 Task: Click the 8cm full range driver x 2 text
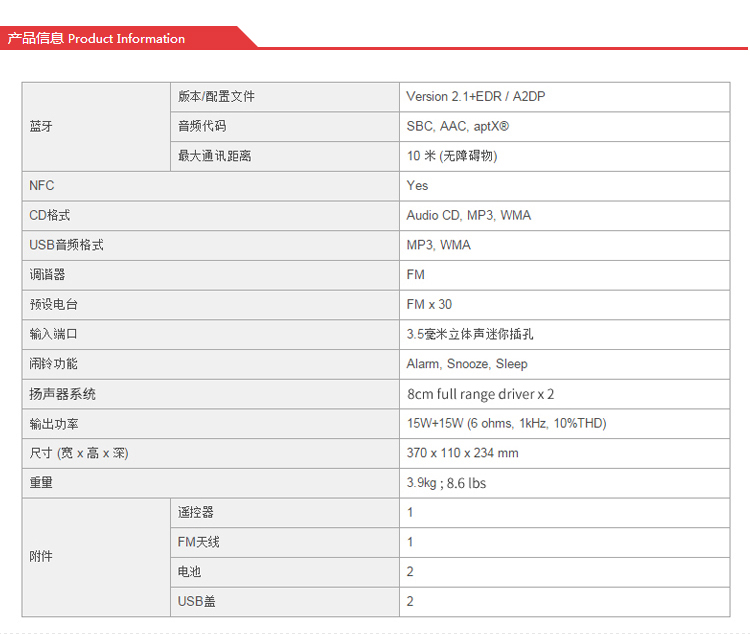point(480,394)
